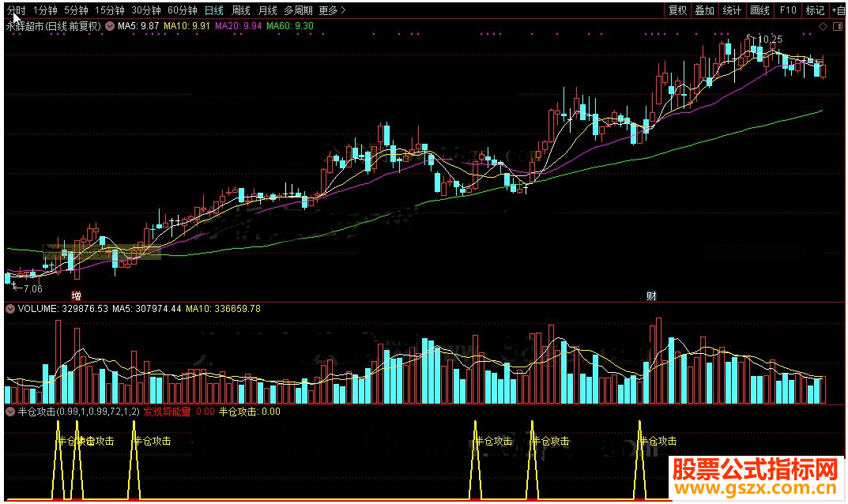Switch to the 30分钟 period
Screen dimensions: 848x504
coord(146,10)
